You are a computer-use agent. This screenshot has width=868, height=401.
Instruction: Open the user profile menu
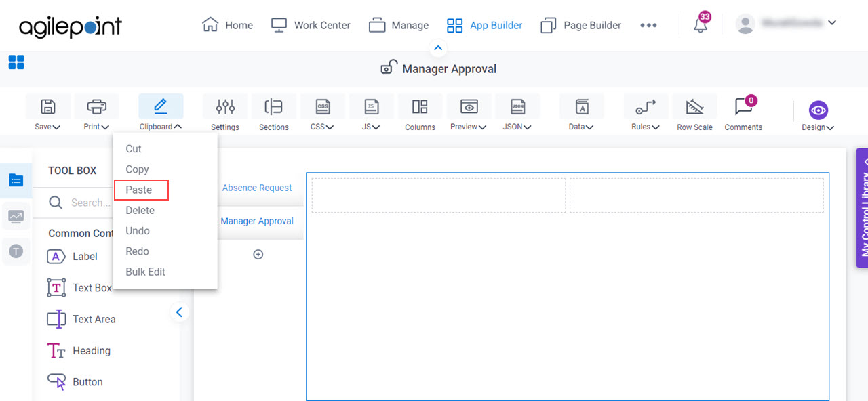tap(786, 24)
